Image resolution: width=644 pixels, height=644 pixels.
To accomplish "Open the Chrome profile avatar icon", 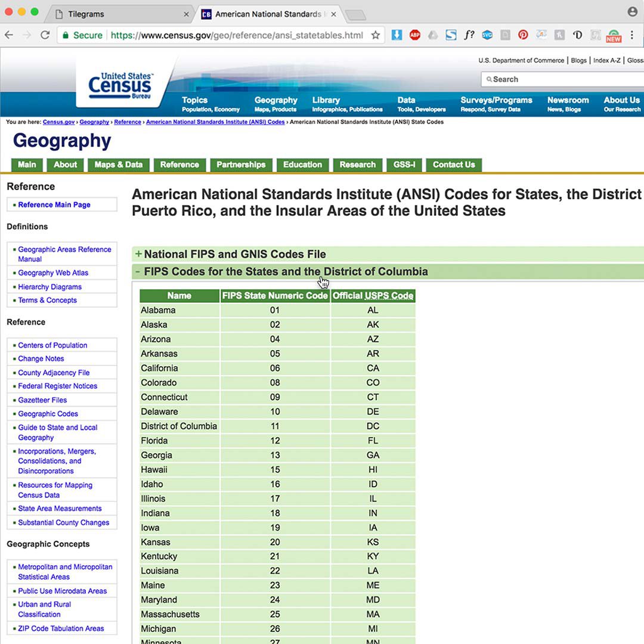I will point(633,11).
